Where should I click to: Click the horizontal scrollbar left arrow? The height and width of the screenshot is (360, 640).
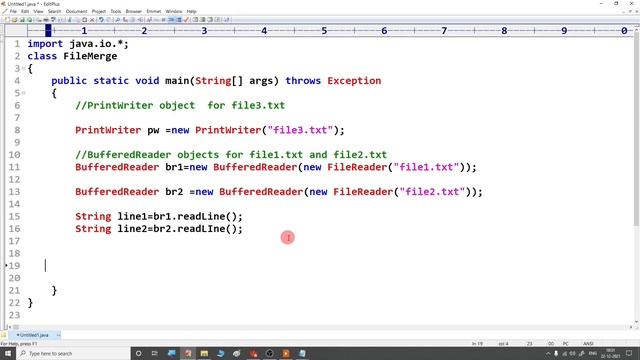click(10, 327)
